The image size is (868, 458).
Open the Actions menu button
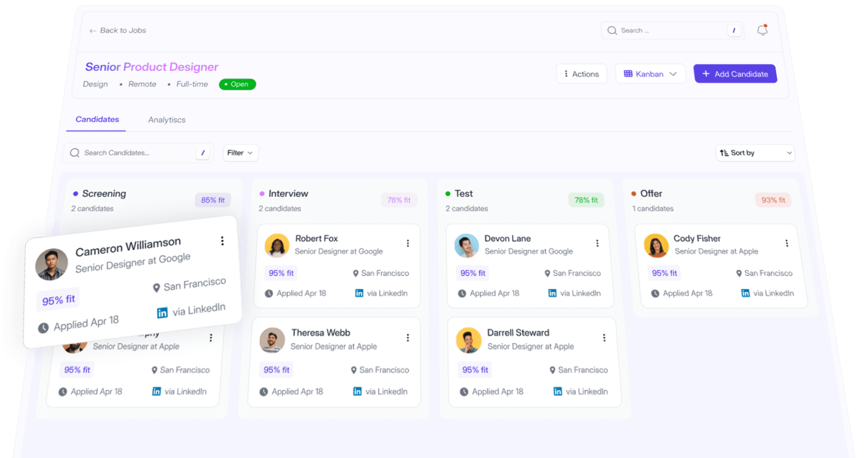[582, 74]
